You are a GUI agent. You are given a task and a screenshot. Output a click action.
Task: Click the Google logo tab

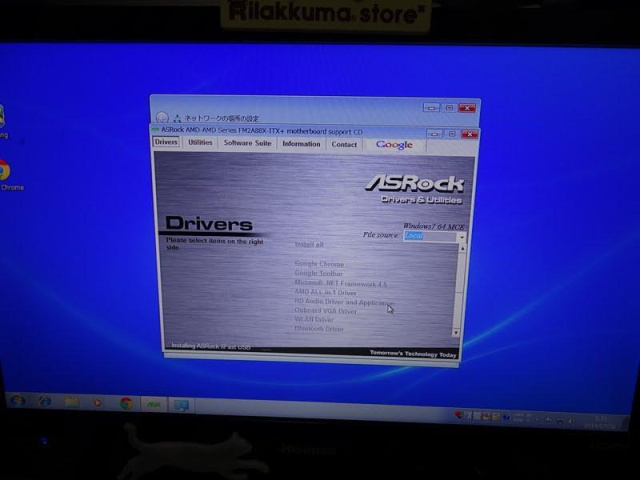(x=394, y=145)
